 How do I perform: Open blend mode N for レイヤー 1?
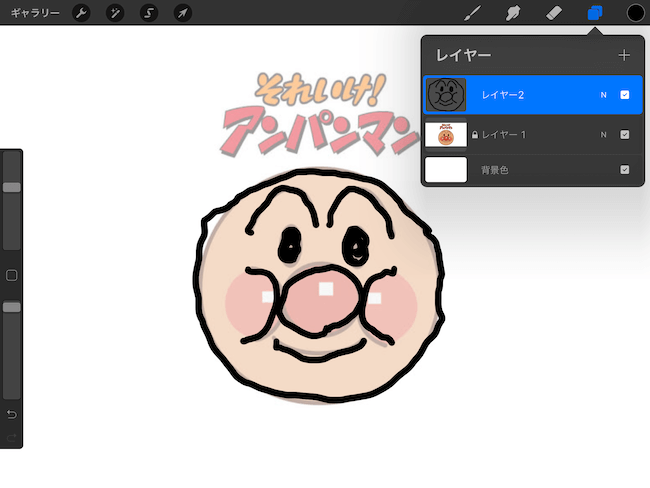pos(604,135)
